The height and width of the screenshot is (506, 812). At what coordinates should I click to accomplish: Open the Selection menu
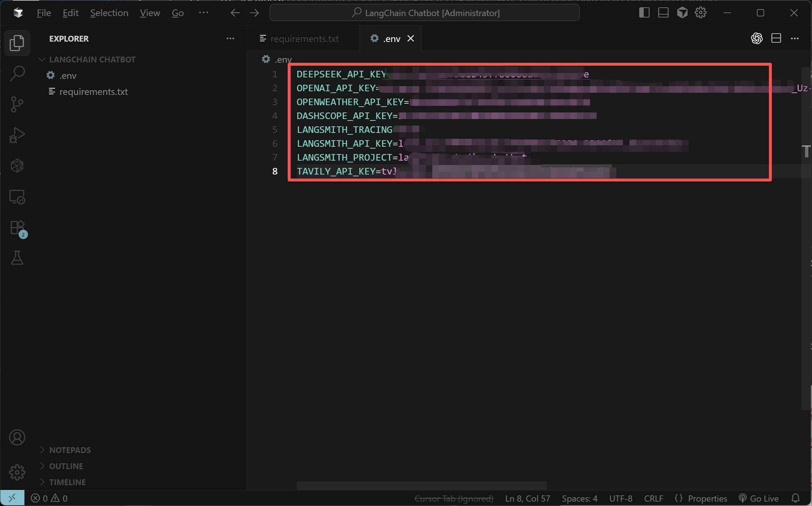tap(109, 13)
